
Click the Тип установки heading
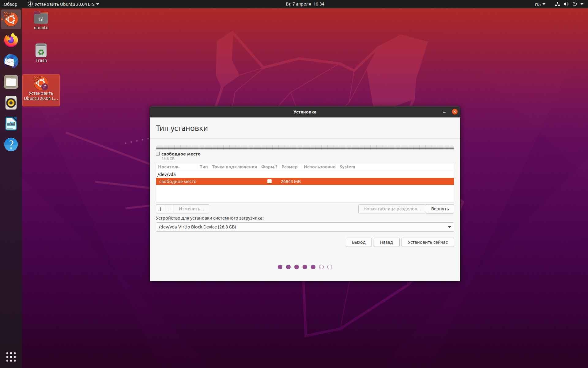coord(182,128)
